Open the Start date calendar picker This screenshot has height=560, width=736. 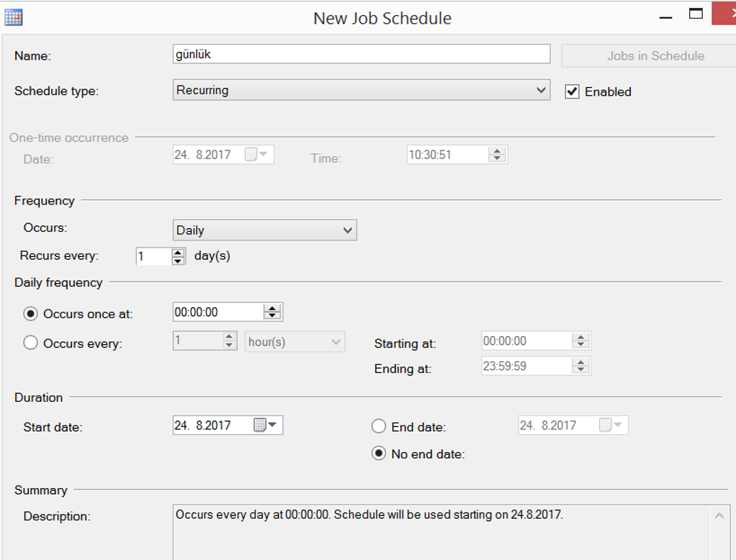tap(265, 425)
